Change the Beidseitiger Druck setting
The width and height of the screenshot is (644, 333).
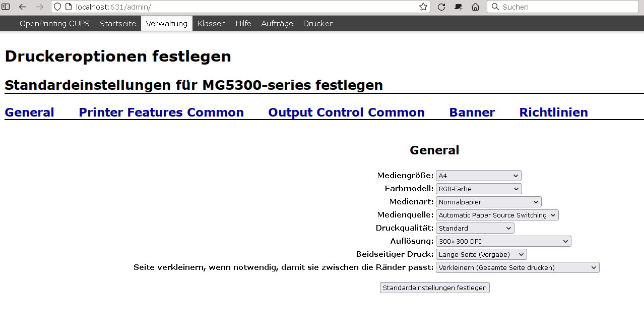(x=481, y=254)
